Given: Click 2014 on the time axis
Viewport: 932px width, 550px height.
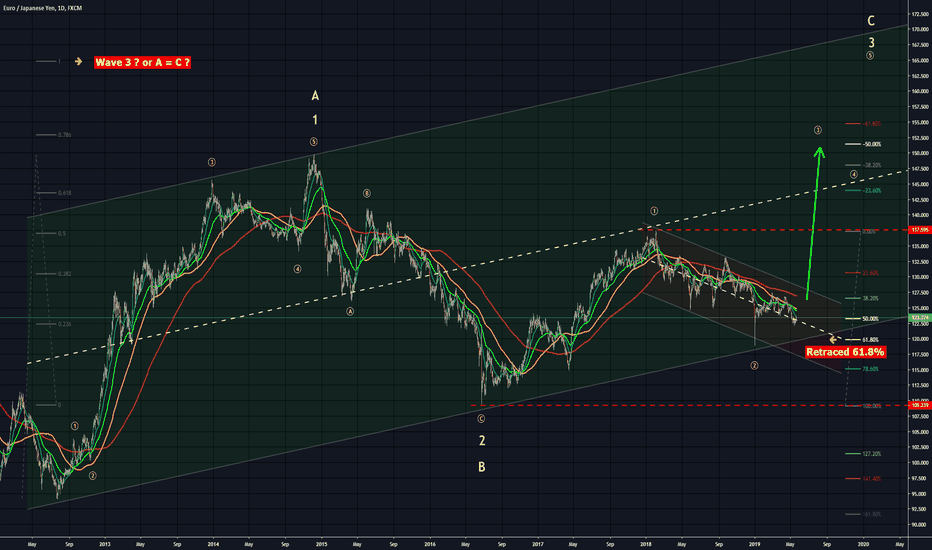Looking at the screenshot, I should coord(213,543).
